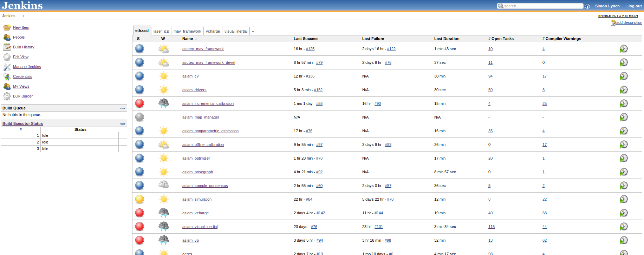Schedule a build for aslam_incremental_calibration
644x255 pixels.
[x=624, y=103]
